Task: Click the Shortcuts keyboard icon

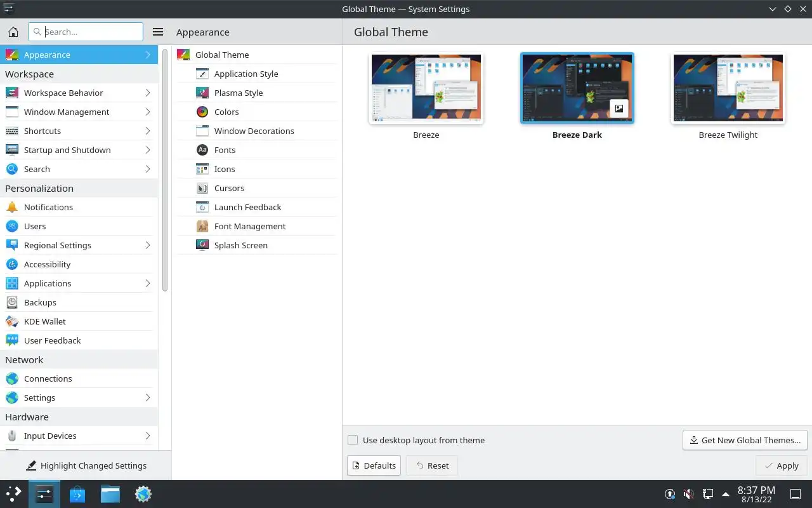Action: pyautogui.click(x=12, y=131)
